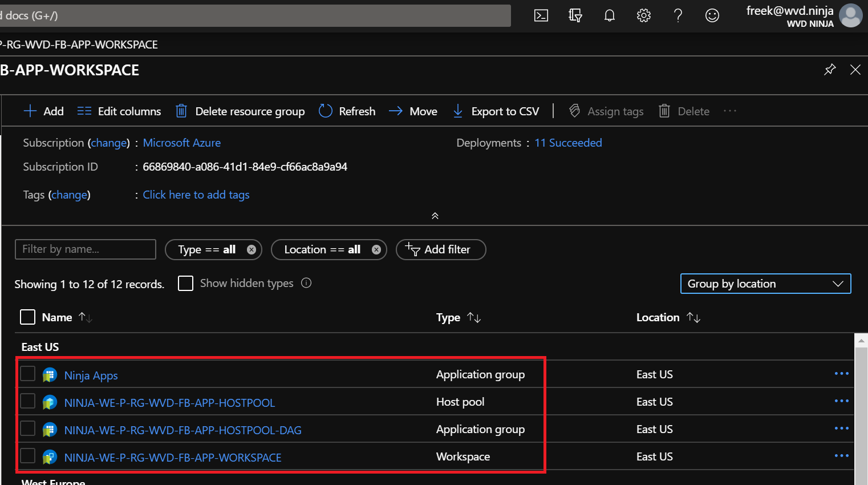
Task: Click the WORKSPACE resource row icon
Action: [x=50, y=457]
